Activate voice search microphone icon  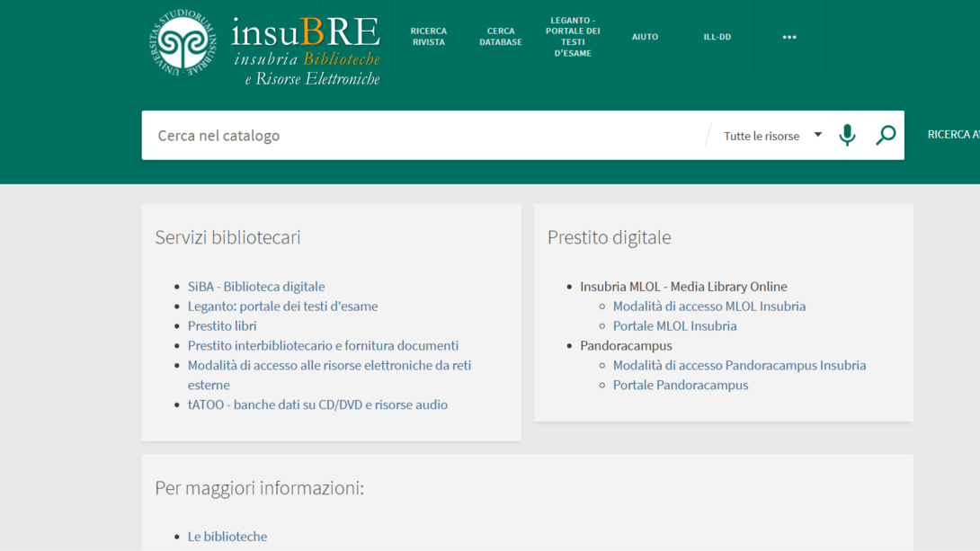pyautogui.click(x=847, y=135)
